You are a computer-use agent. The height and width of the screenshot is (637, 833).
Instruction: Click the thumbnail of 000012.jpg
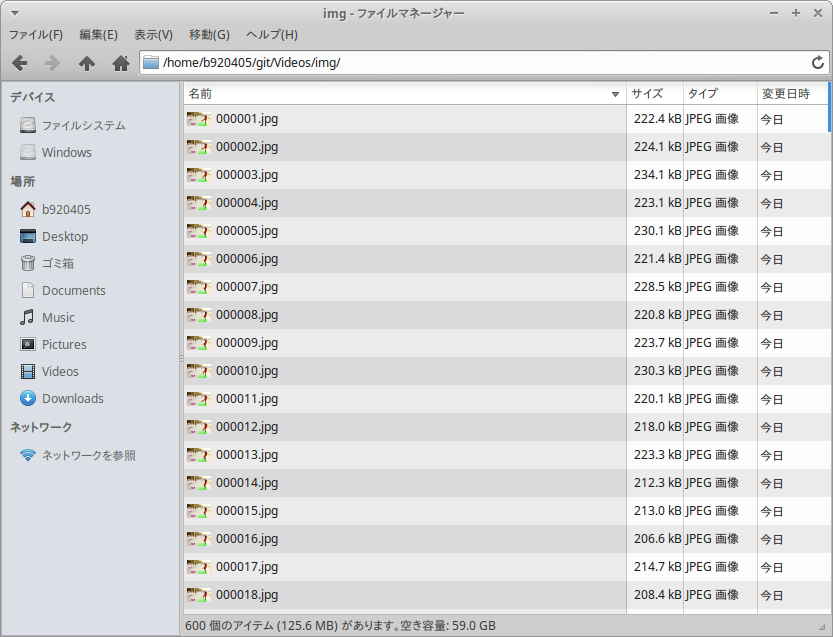pyautogui.click(x=199, y=427)
